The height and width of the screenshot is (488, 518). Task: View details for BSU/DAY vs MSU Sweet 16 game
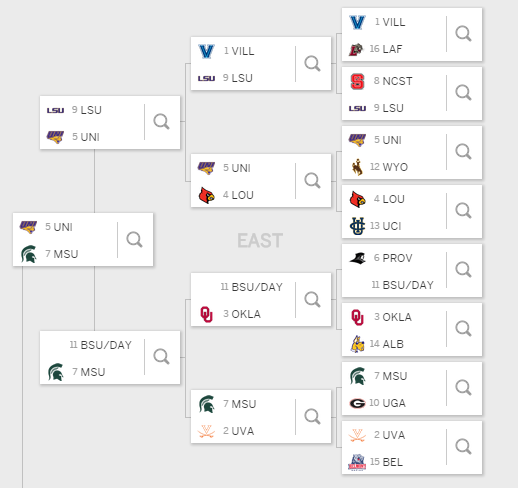(x=161, y=357)
